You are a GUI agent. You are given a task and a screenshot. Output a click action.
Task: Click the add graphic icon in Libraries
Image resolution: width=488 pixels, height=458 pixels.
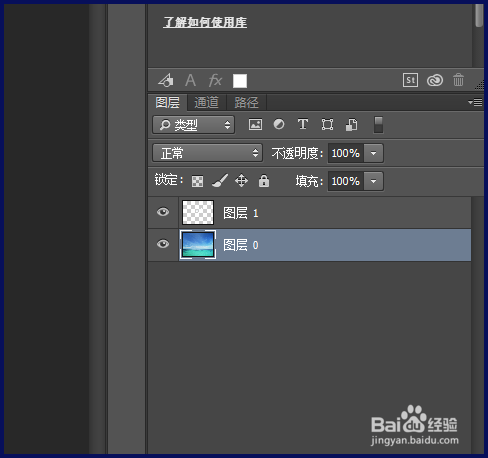[166, 80]
